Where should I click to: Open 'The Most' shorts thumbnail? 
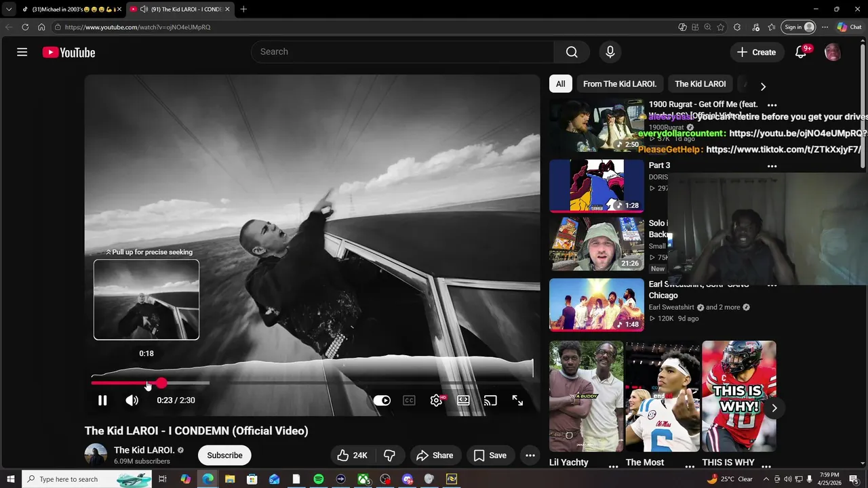(x=663, y=396)
